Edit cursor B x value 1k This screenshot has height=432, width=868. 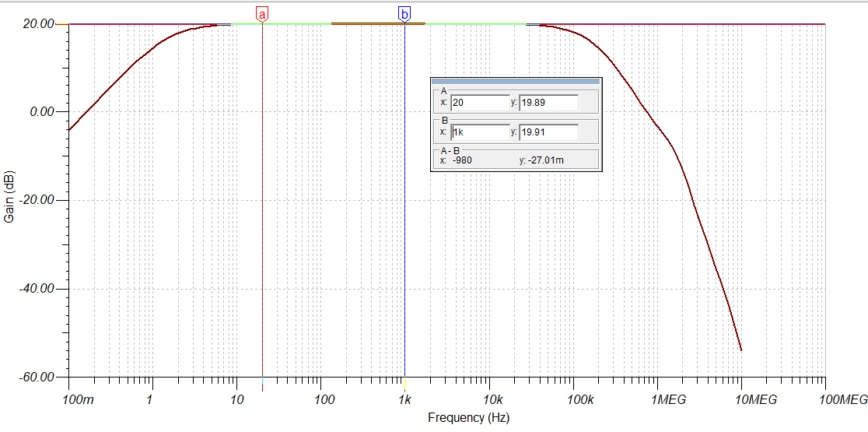click(x=480, y=132)
